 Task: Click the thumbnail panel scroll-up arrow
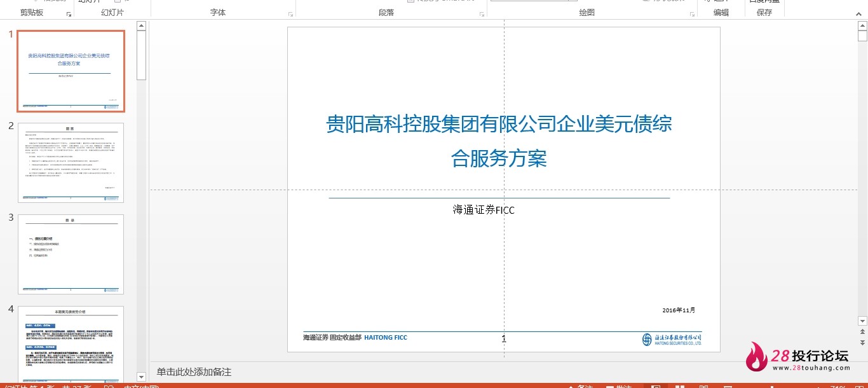pyautogui.click(x=141, y=26)
